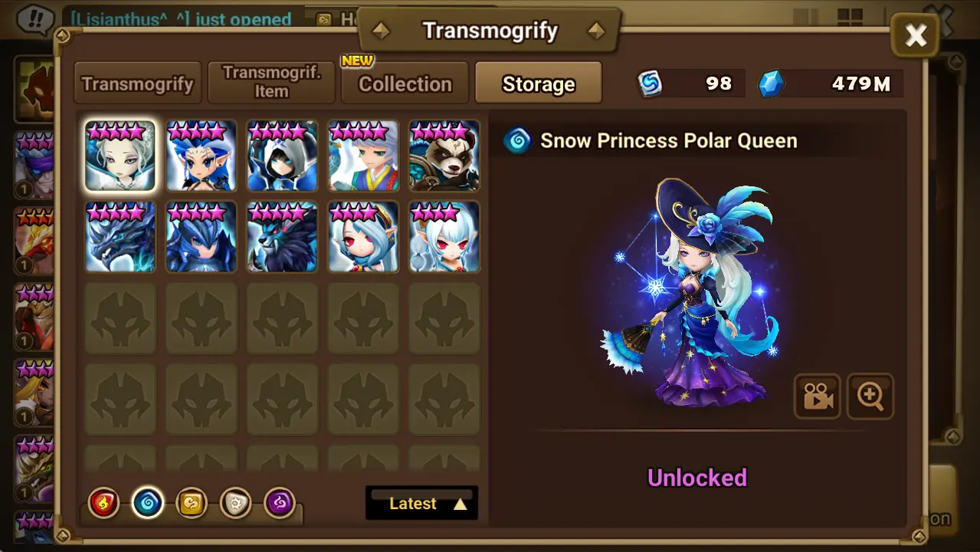Toggle the water element filter
Image resolution: width=980 pixels, height=552 pixels.
click(148, 504)
